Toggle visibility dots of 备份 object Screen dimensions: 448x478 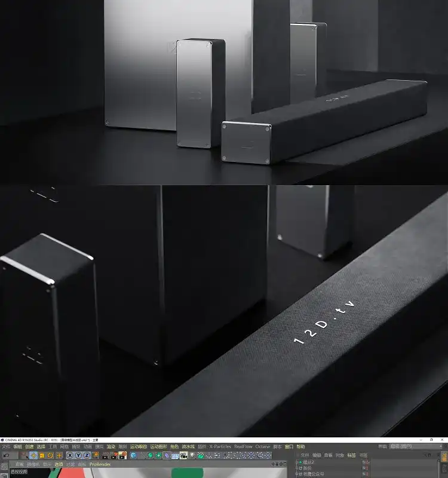367,468
